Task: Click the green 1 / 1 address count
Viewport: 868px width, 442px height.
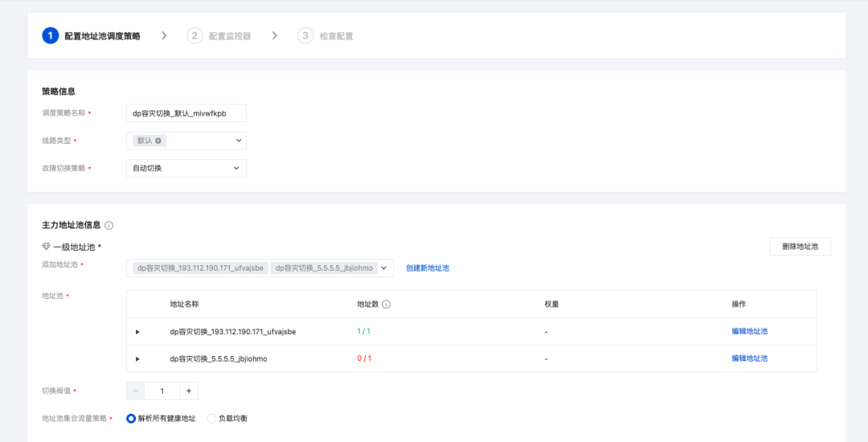Action: point(364,331)
